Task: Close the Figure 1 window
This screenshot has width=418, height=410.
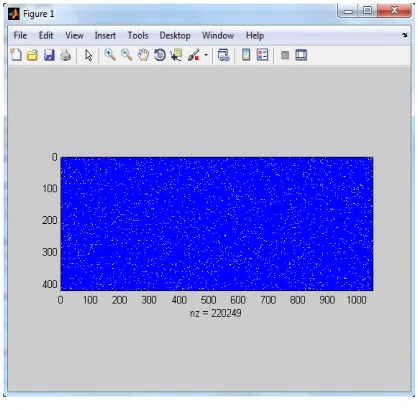Action: 394,11
